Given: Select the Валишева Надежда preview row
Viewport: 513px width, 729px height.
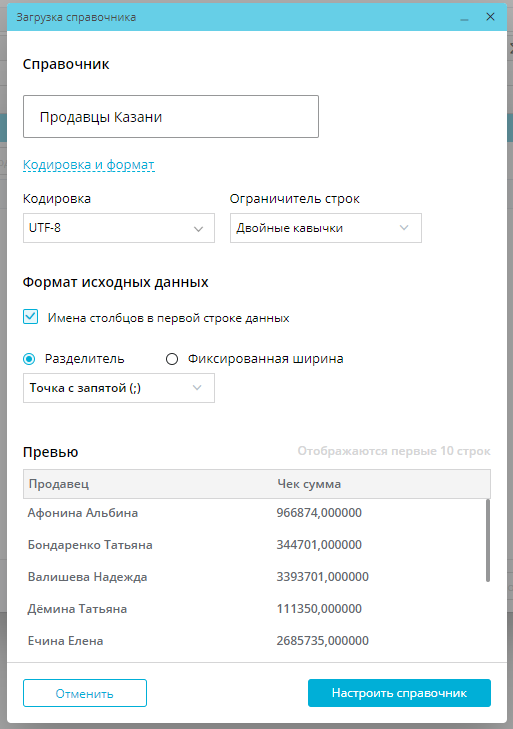Looking at the screenshot, I should (254, 577).
